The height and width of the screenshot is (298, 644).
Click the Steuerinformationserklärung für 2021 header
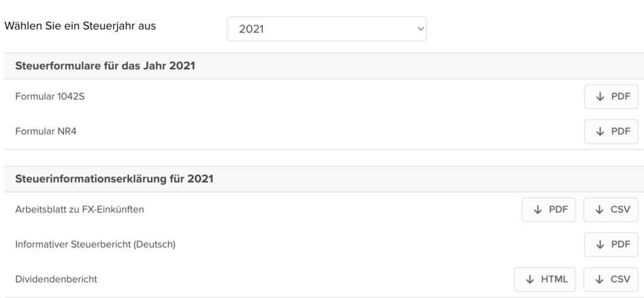click(114, 179)
